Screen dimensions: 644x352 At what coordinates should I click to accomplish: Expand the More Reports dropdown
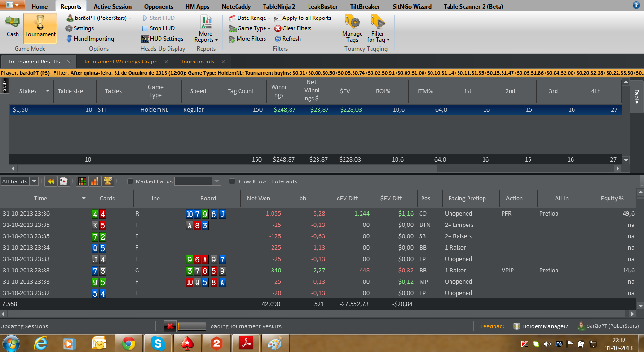point(206,28)
